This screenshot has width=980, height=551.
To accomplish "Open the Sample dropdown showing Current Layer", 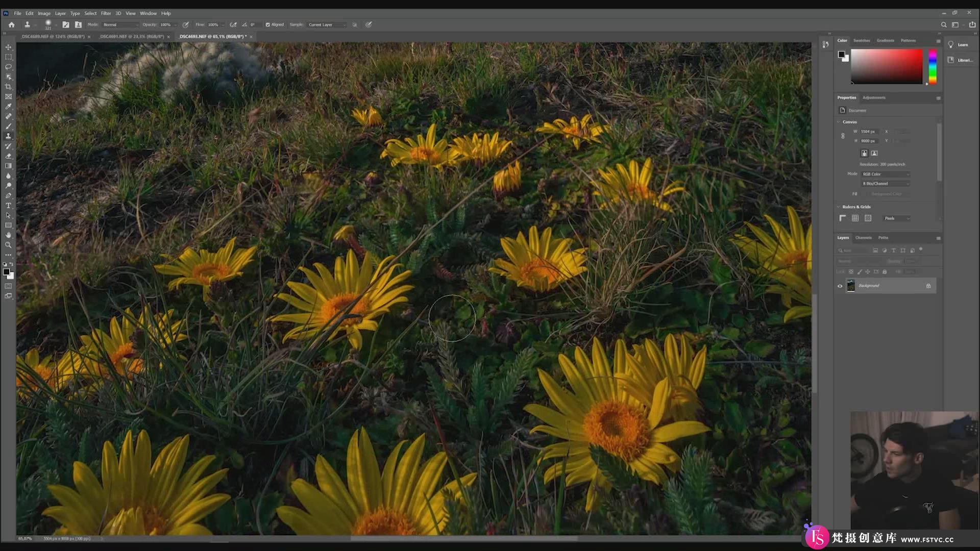I will point(327,24).
